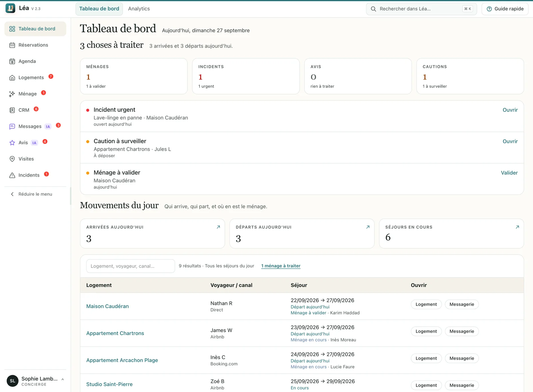The width and height of the screenshot is (533, 392).
Task: Click Messagerie button in James W row
Action: tap(462, 331)
